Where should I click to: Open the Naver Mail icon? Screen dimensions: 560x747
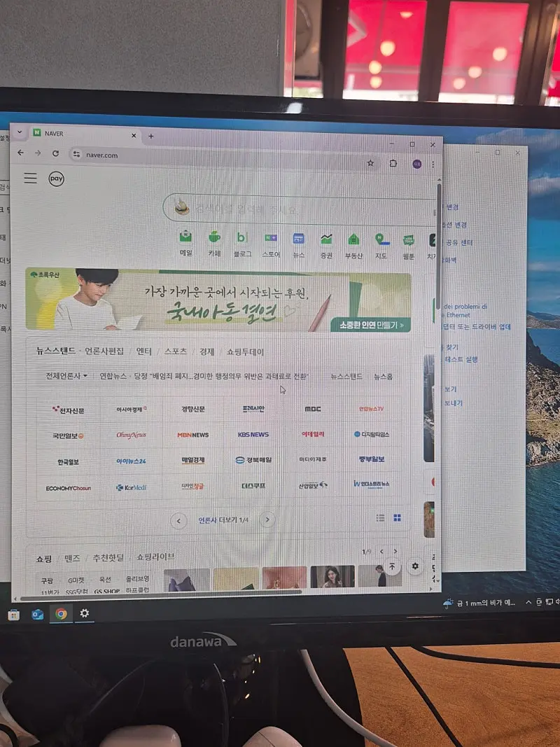pos(185,239)
